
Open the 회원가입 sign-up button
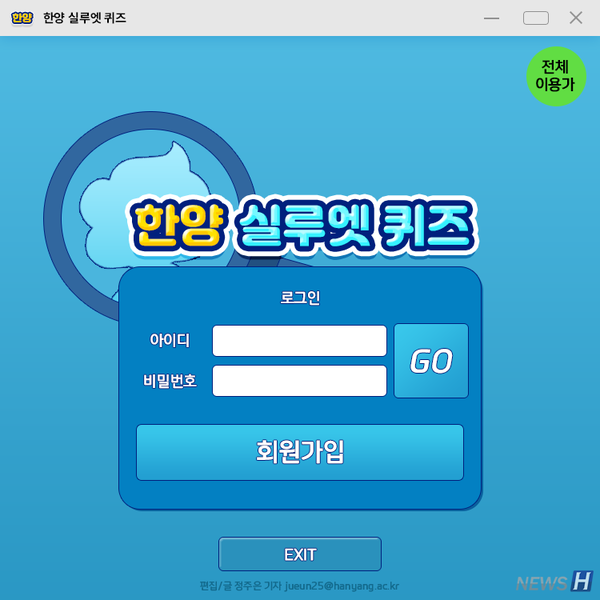300,452
